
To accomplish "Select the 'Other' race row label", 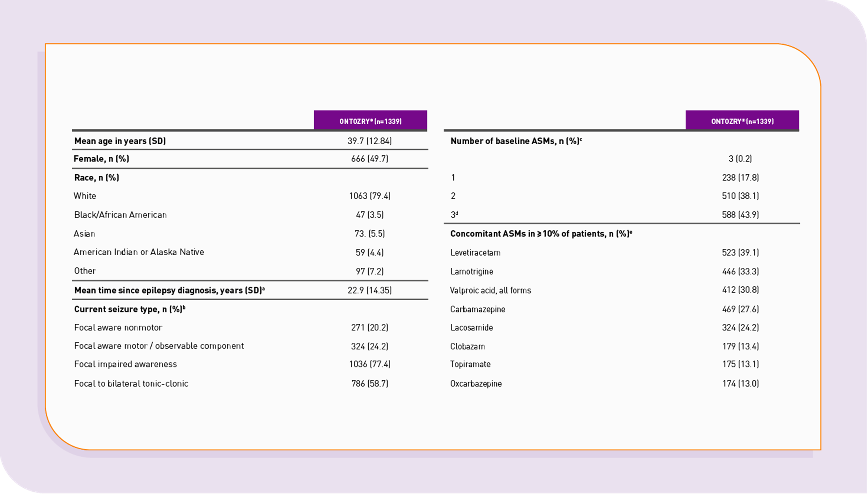I will (85, 271).
